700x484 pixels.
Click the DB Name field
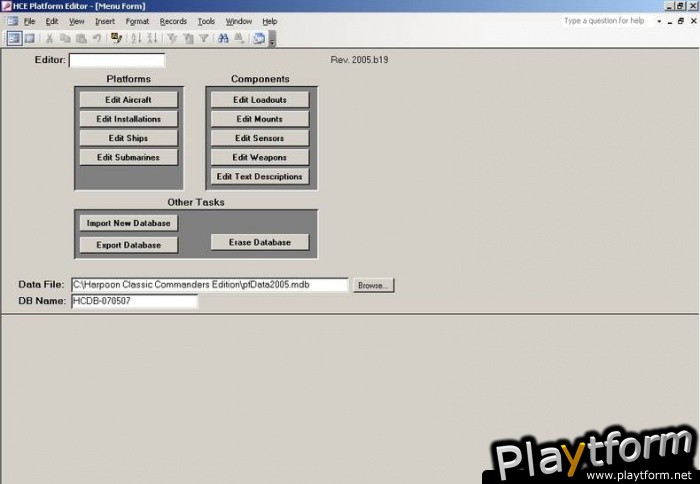click(134, 301)
